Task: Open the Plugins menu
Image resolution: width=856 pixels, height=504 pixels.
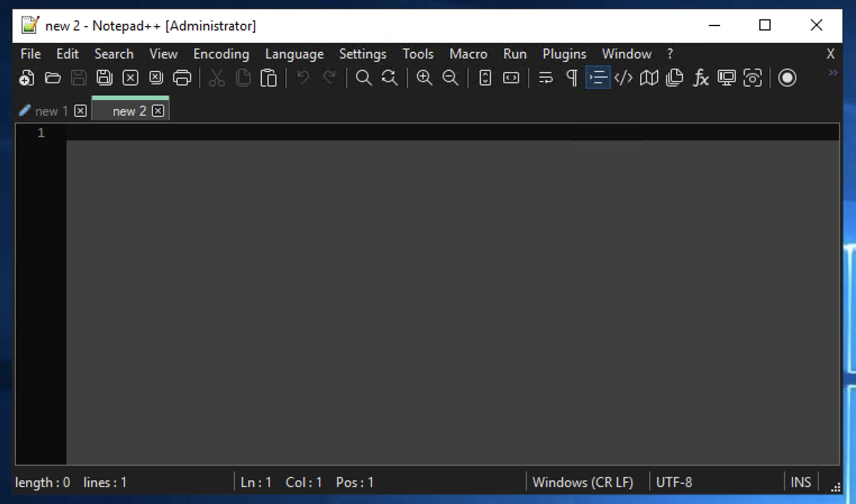Action: pos(564,54)
